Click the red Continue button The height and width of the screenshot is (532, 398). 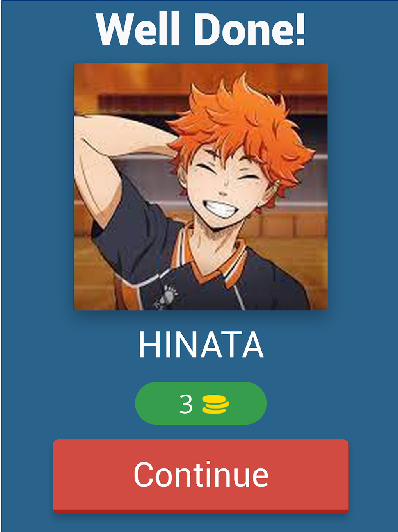201,476
